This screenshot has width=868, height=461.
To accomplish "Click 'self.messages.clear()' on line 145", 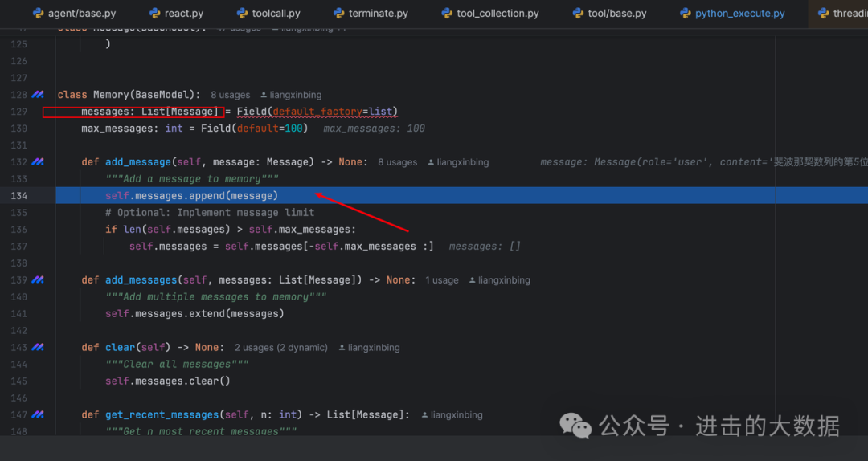I will pos(168,381).
